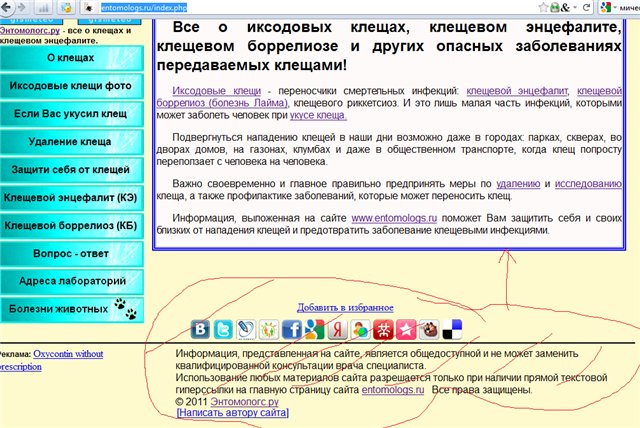This screenshot has width=640, height=428.
Task: Open the Google search engine selector
Action: 608,7
